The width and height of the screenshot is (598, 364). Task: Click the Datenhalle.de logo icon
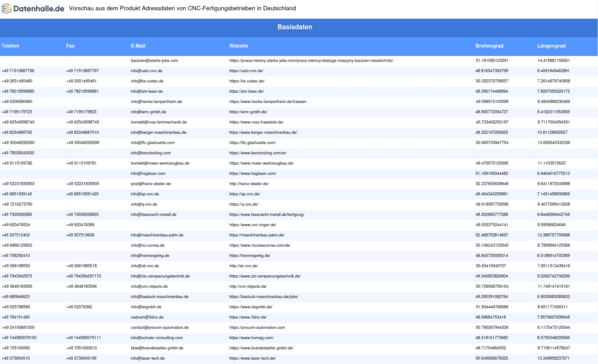click(7, 9)
